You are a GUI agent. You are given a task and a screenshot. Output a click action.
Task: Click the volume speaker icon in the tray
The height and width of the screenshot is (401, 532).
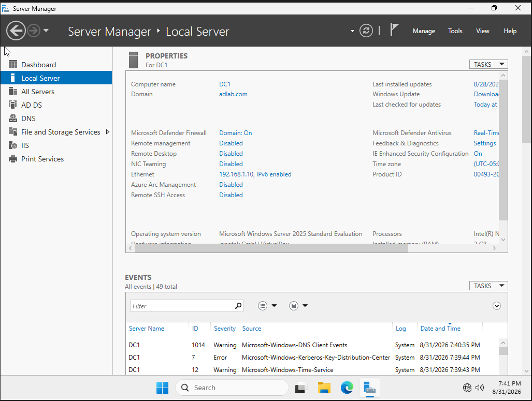(x=479, y=388)
